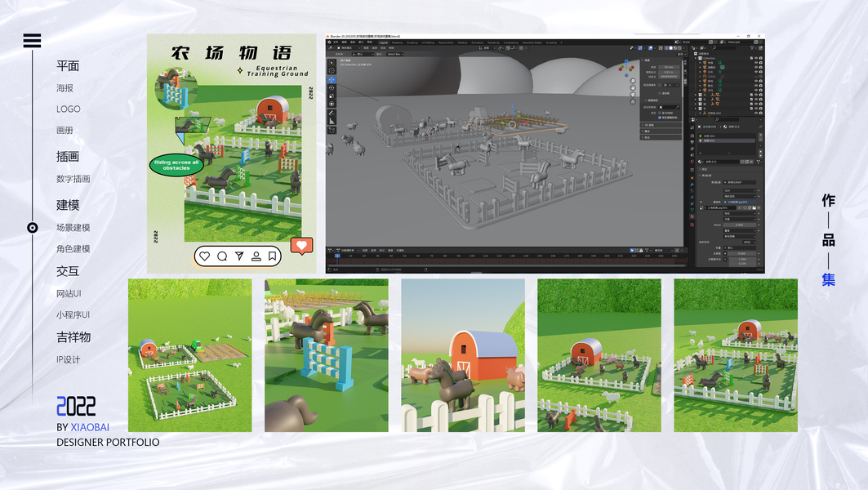
Task: Go to 场景建模 in portfolio navigation
Action: [73, 228]
